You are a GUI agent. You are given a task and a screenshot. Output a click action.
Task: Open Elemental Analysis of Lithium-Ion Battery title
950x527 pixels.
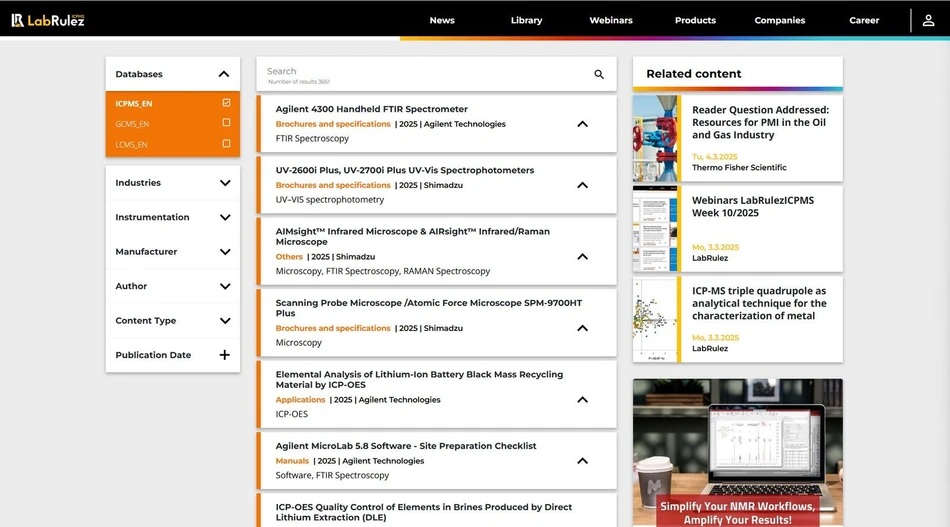tap(419, 379)
